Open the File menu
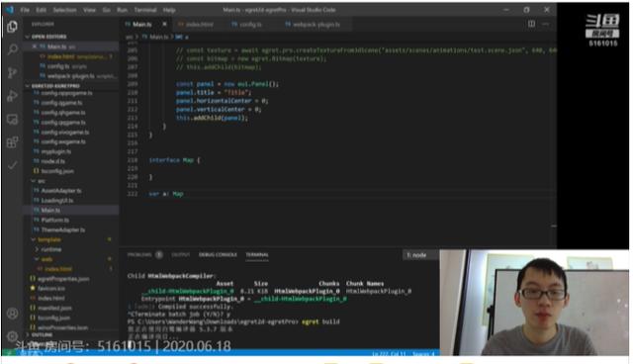The image size is (633, 364). click(x=25, y=10)
